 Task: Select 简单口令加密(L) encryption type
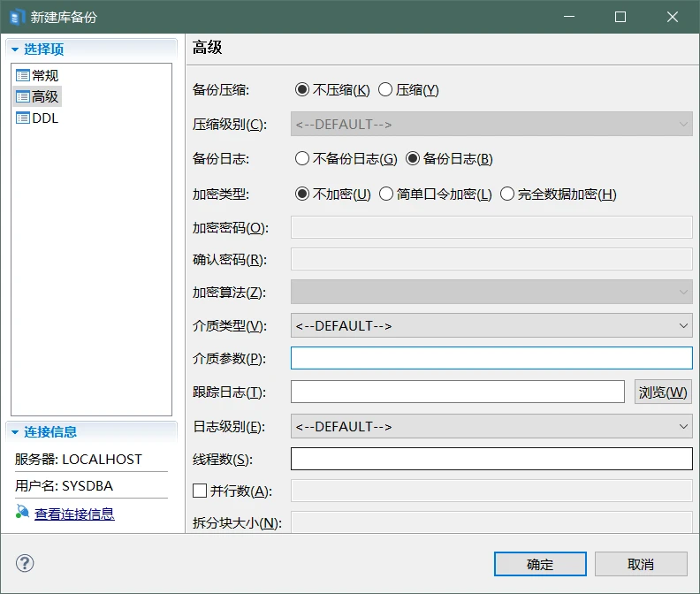tap(386, 194)
